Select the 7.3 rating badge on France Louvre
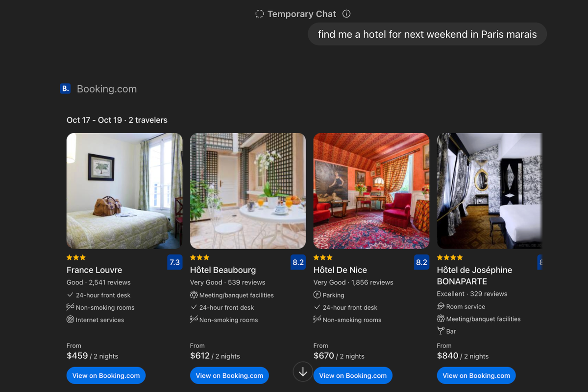The width and height of the screenshot is (588, 392). [x=175, y=262]
